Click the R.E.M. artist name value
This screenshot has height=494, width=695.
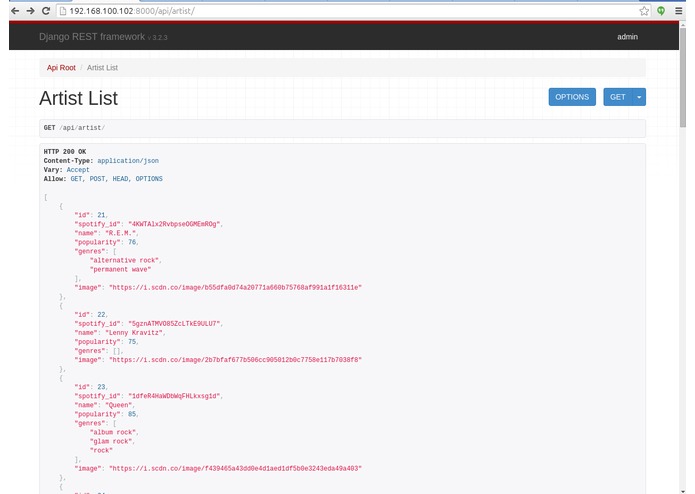click(x=120, y=233)
